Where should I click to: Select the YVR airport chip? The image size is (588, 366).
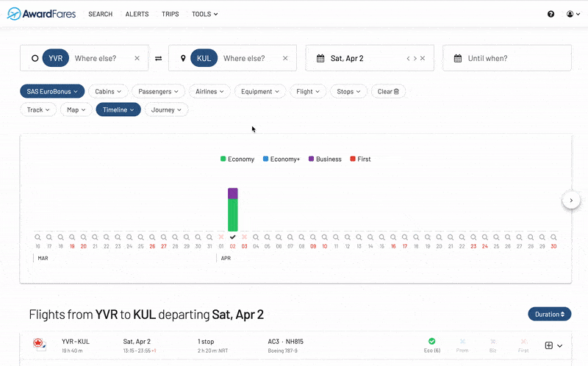pos(56,58)
